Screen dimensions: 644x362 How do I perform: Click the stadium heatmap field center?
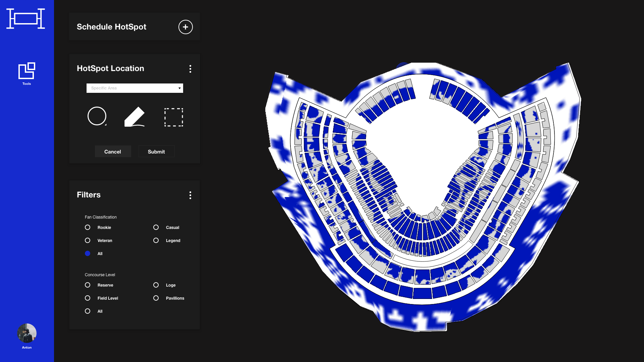click(422, 144)
